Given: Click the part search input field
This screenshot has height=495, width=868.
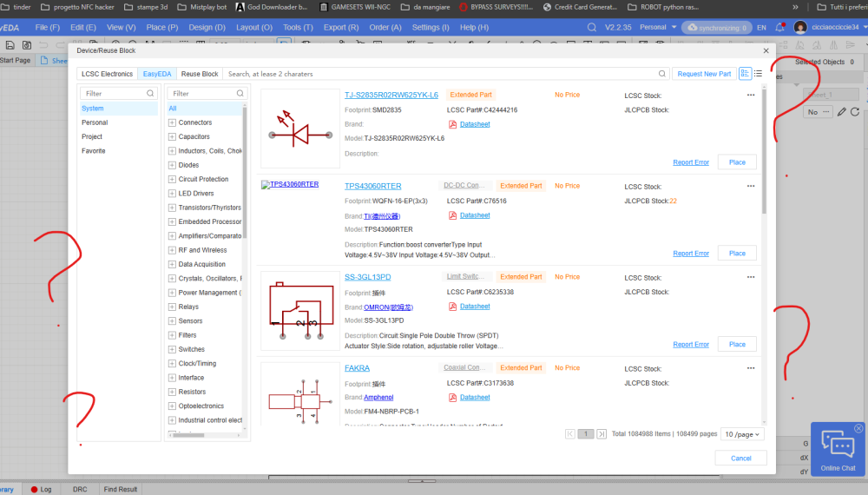Looking at the screenshot, I should click(440, 74).
